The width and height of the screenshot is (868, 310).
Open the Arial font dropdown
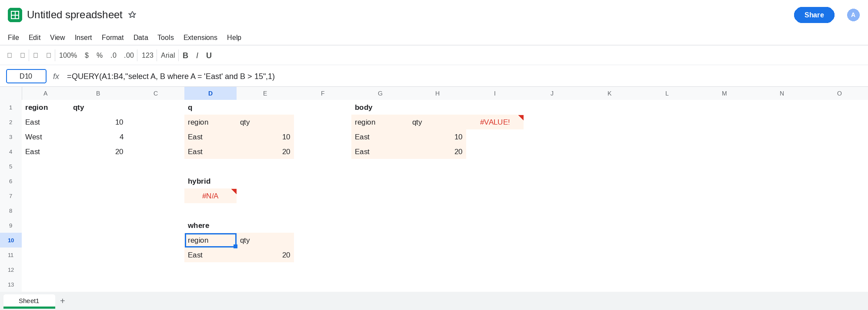click(168, 56)
